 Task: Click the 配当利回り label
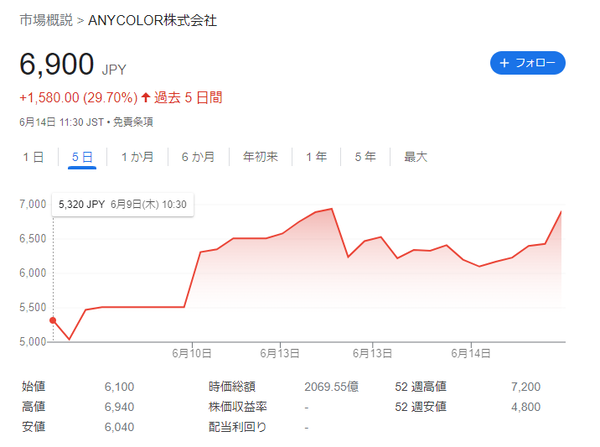237,427
